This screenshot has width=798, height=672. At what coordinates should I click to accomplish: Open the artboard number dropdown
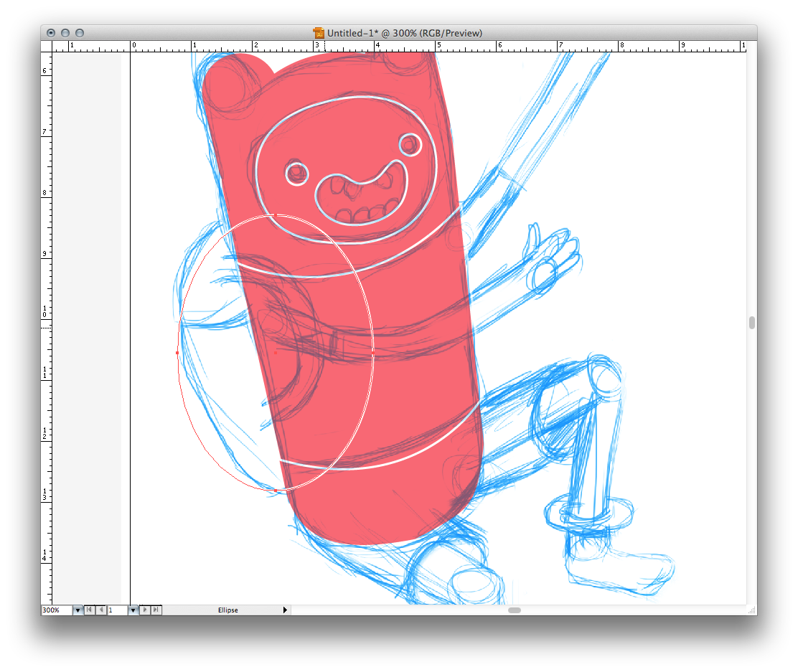click(x=133, y=610)
